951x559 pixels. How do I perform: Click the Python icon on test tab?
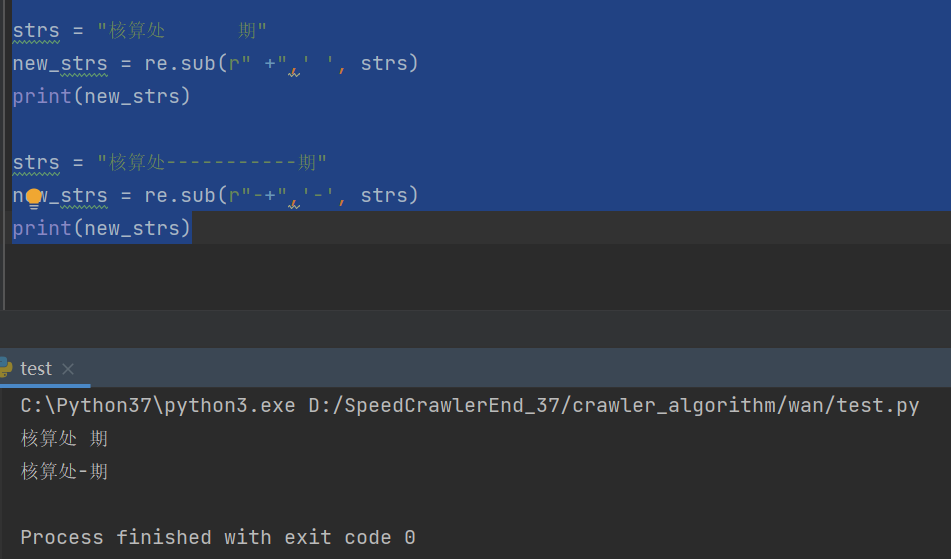[x=5, y=367]
